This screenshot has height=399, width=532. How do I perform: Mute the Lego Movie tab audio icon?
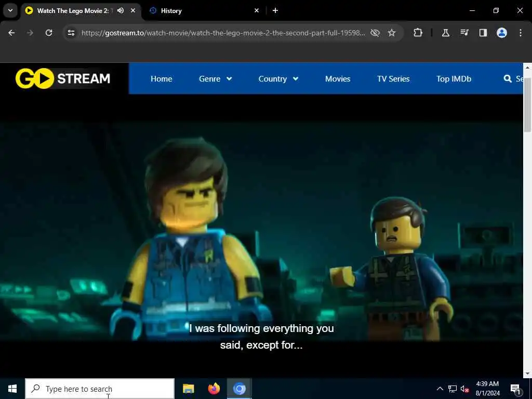pyautogui.click(x=121, y=10)
